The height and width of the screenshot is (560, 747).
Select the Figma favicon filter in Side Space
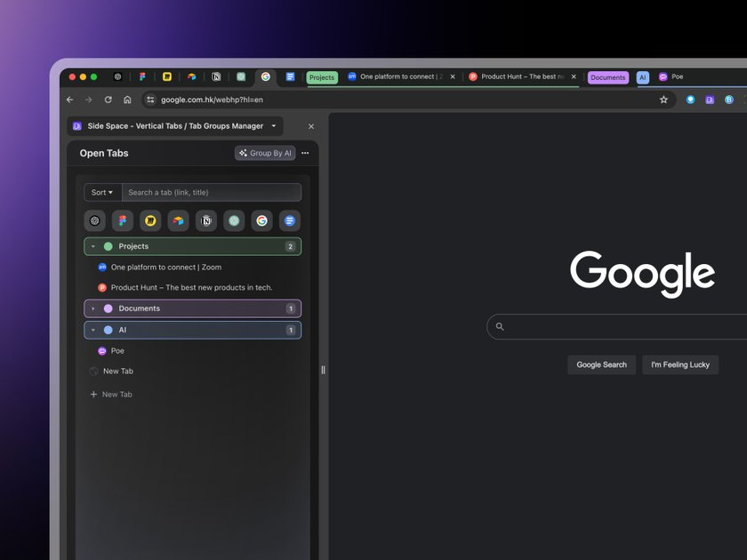(x=122, y=220)
